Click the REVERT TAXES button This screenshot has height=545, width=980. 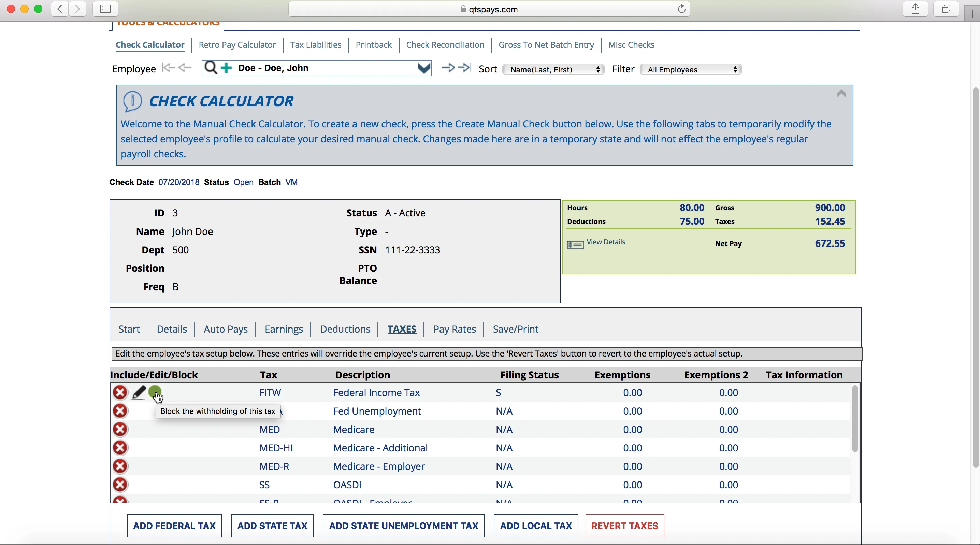[624, 526]
